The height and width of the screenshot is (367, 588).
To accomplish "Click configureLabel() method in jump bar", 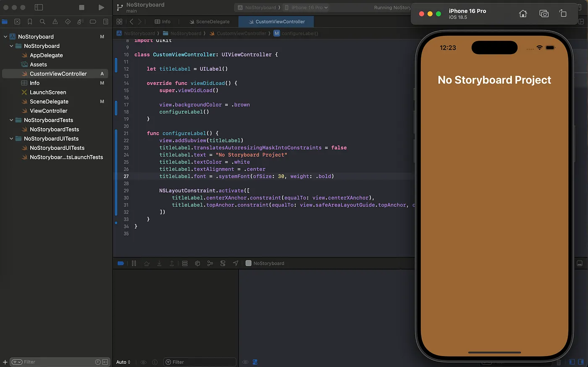I will [x=296, y=33].
